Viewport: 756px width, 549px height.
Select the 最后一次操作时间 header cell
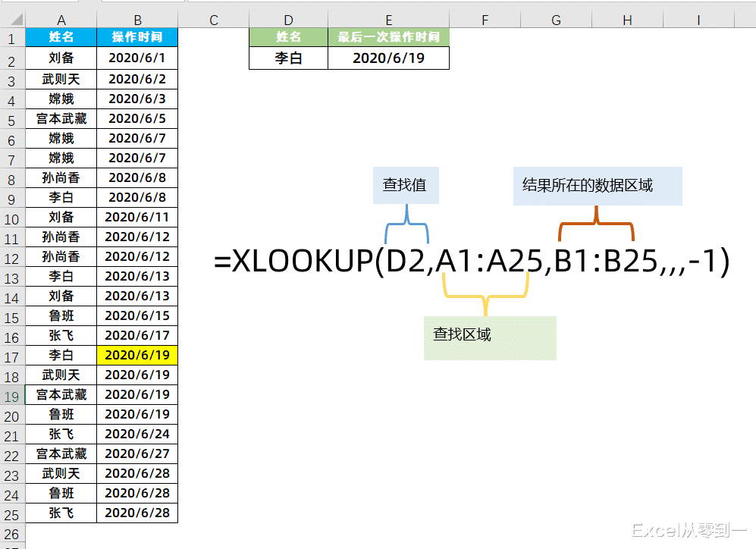click(x=388, y=37)
